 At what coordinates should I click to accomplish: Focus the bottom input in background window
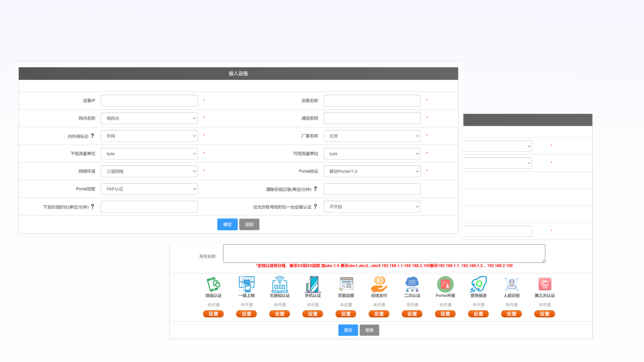pyautogui.click(x=497, y=231)
